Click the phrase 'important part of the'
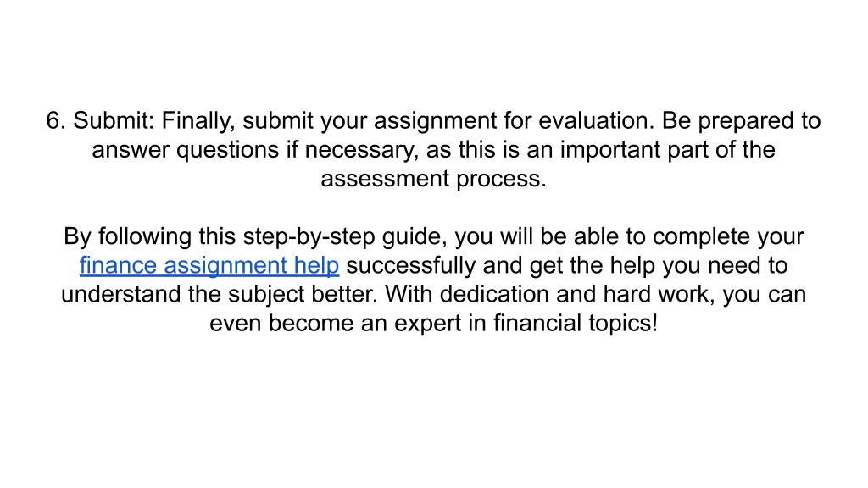This screenshot has width=868, height=488. click(x=668, y=150)
